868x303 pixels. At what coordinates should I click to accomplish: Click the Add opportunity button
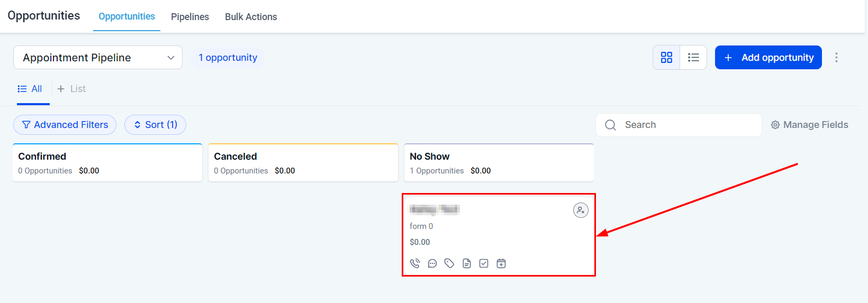(768, 58)
